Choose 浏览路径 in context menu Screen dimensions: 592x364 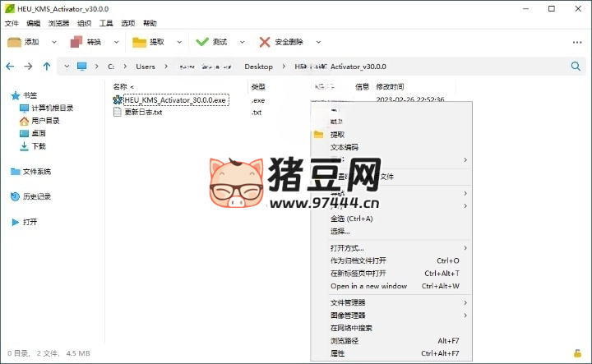[345, 341]
